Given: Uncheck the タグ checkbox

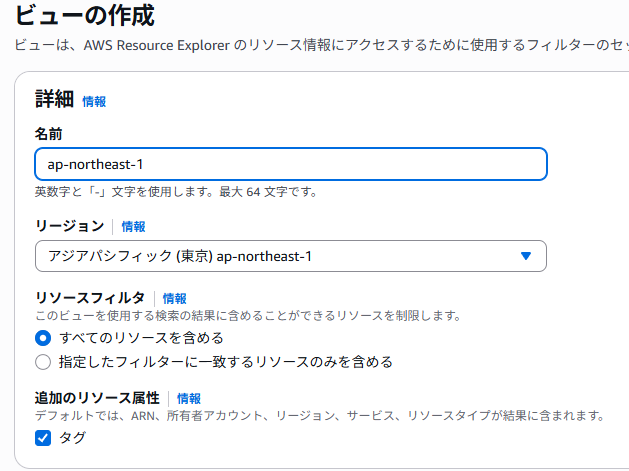Looking at the screenshot, I should tap(43, 438).
